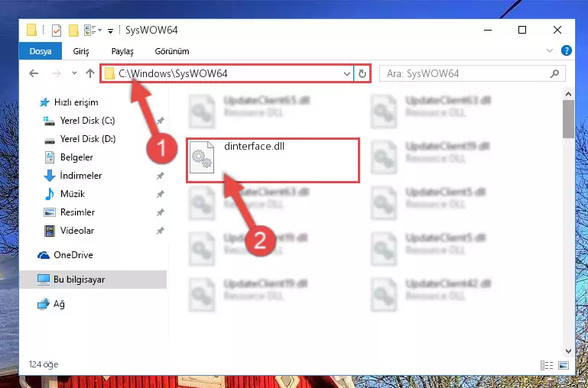Click the OneDrive cloud icon

coord(44,255)
